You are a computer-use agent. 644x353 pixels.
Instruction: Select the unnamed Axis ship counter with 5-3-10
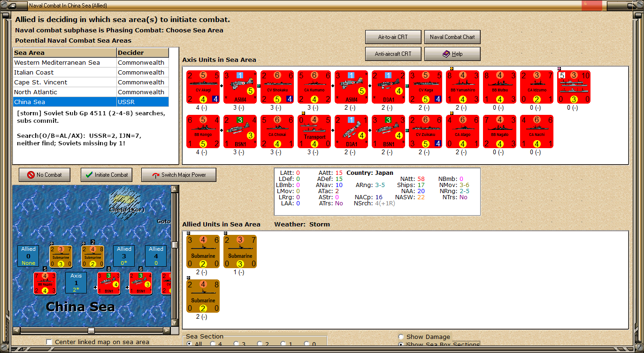coord(574,87)
